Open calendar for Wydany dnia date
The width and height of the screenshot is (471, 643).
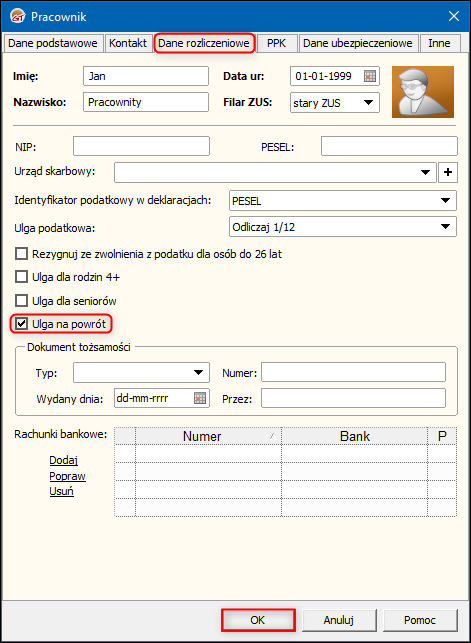200,398
